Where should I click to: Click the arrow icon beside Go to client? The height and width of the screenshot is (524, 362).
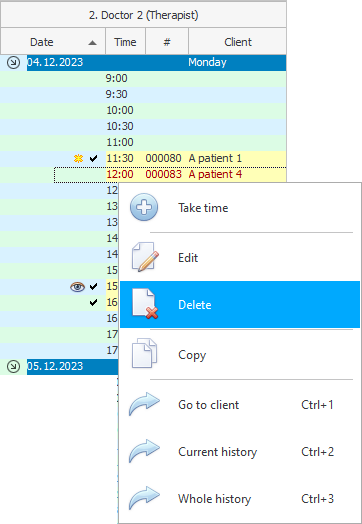(x=144, y=404)
